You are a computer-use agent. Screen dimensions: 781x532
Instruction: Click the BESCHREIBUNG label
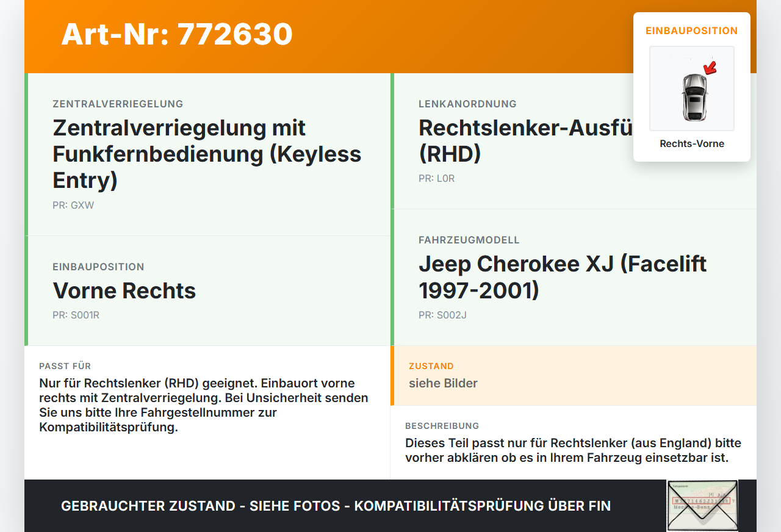(442, 426)
